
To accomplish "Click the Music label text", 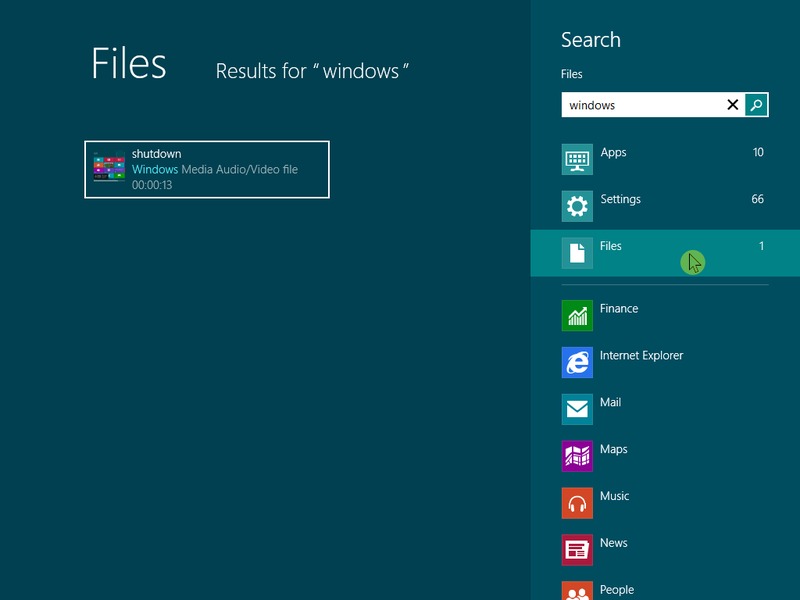I will (x=614, y=496).
